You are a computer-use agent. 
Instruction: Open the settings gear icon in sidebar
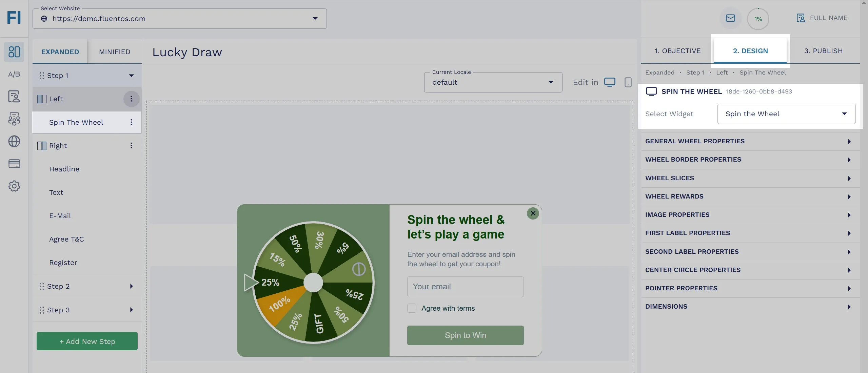pos(14,186)
